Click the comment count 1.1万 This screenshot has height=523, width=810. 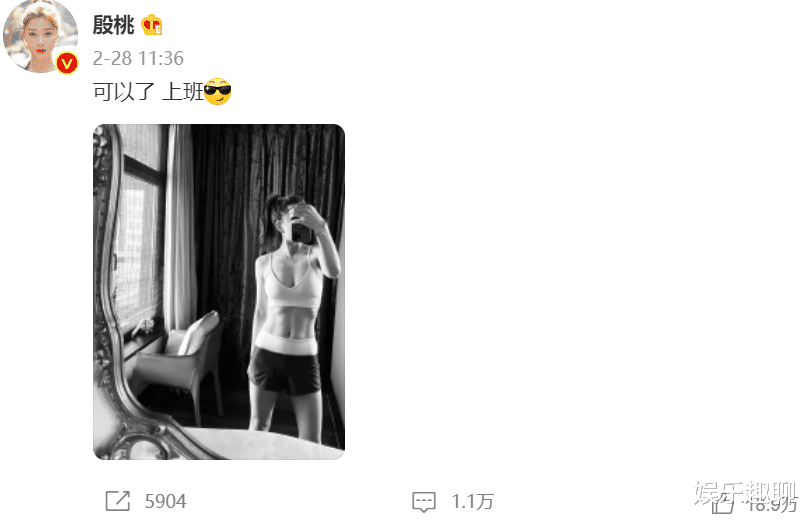473,501
